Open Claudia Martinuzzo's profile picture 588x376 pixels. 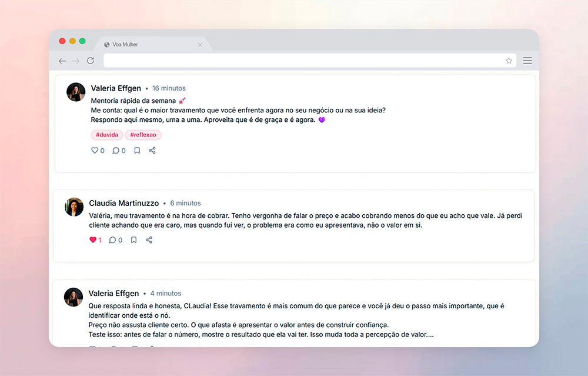74,207
